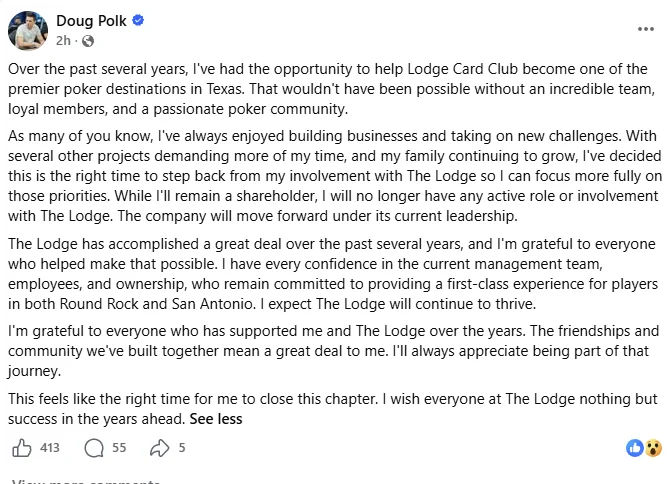Open Doug Polk's profile picture
Viewport: 669px width, 484px height.
click(28, 31)
